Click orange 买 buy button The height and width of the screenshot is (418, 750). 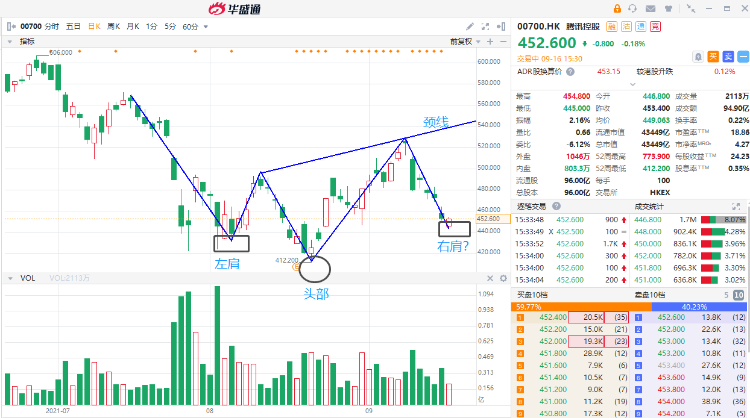[x=713, y=57]
